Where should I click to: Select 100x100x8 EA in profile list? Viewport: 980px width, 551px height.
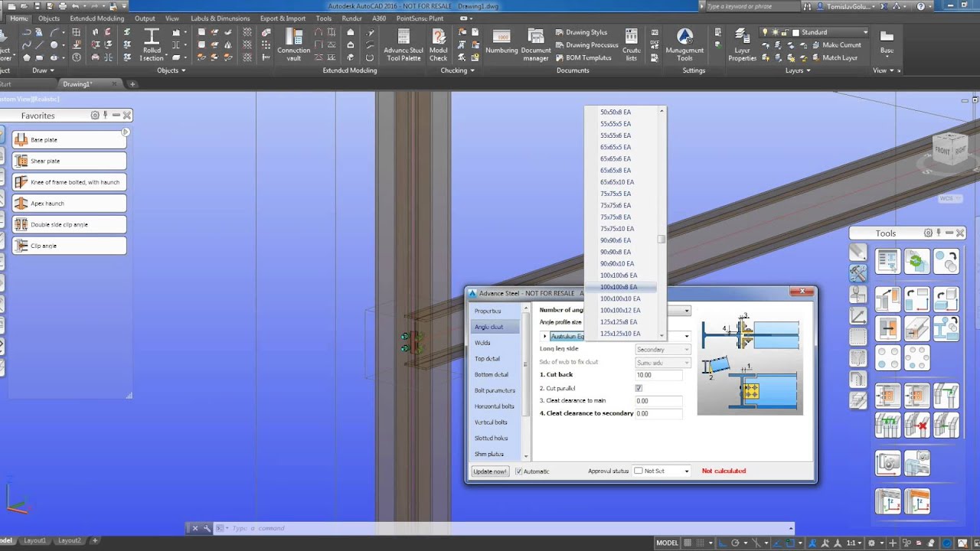click(x=619, y=287)
